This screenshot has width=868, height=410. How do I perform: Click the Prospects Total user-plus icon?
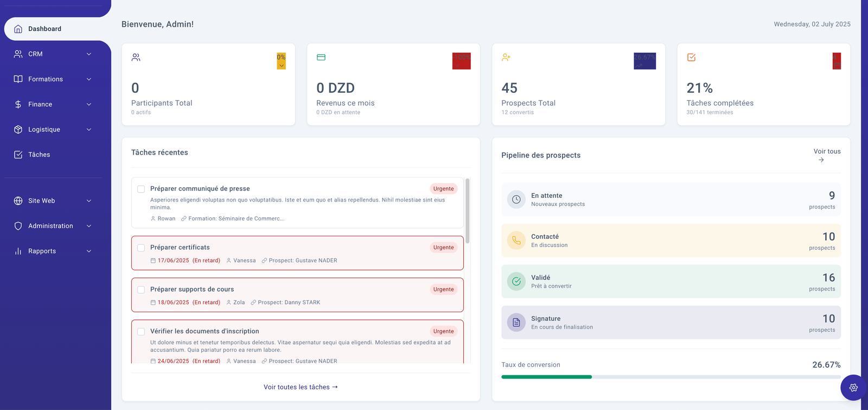(506, 58)
